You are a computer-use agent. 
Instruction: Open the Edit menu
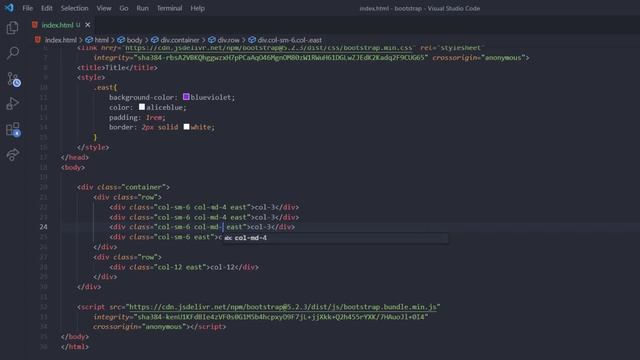(x=47, y=8)
